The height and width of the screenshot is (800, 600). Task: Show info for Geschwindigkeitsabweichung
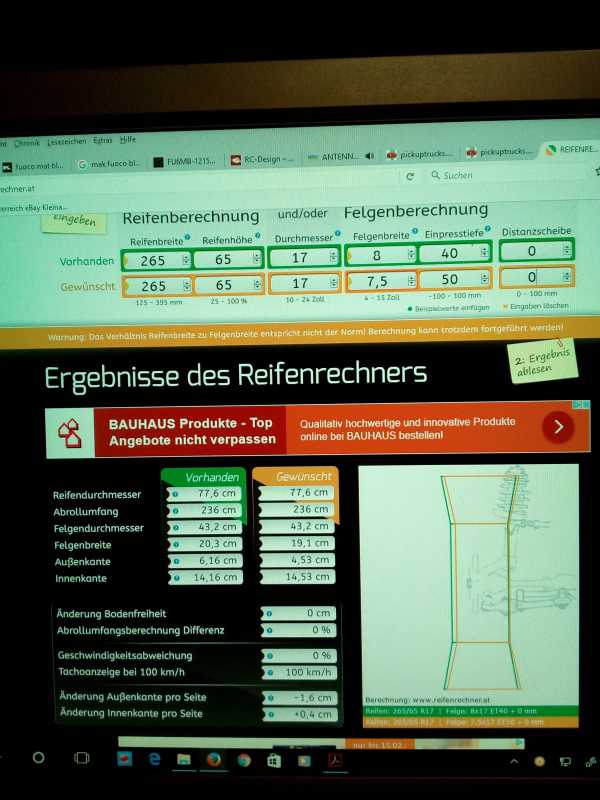coord(270,656)
